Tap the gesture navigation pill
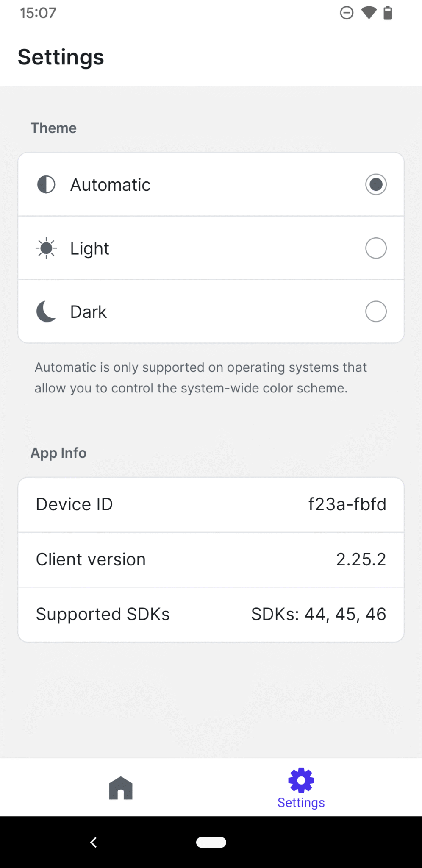The height and width of the screenshot is (868, 422). coord(211,842)
